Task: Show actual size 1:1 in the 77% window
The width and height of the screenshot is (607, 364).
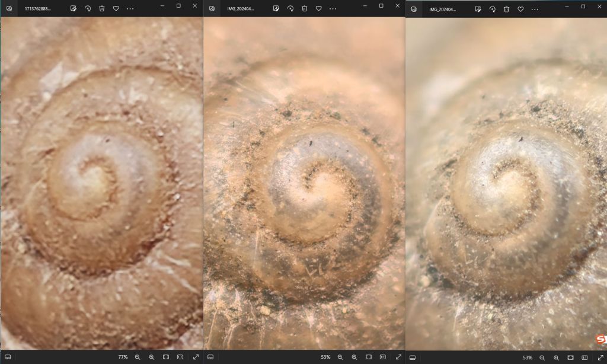Action: click(180, 357)
